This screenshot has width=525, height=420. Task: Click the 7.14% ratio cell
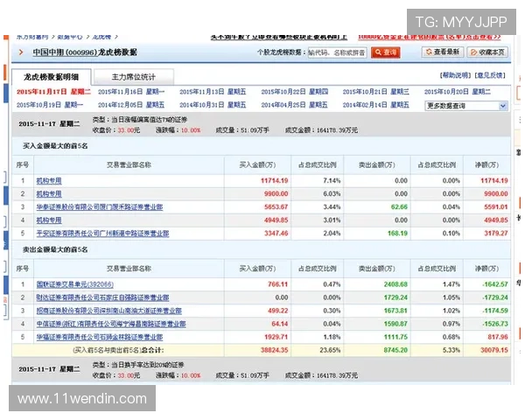[x=332, y=181]
